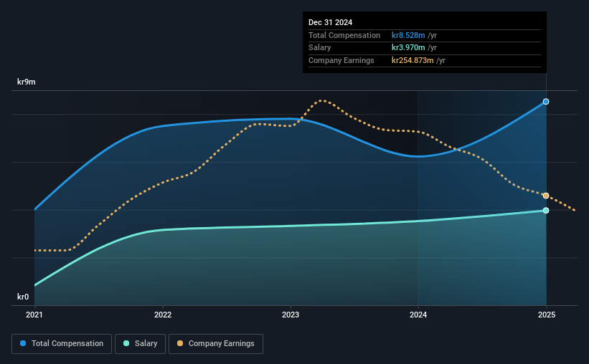Click the Dec 31 2024 tooltip date
Screen dimensions: 589x364
[x=330, y=22]
